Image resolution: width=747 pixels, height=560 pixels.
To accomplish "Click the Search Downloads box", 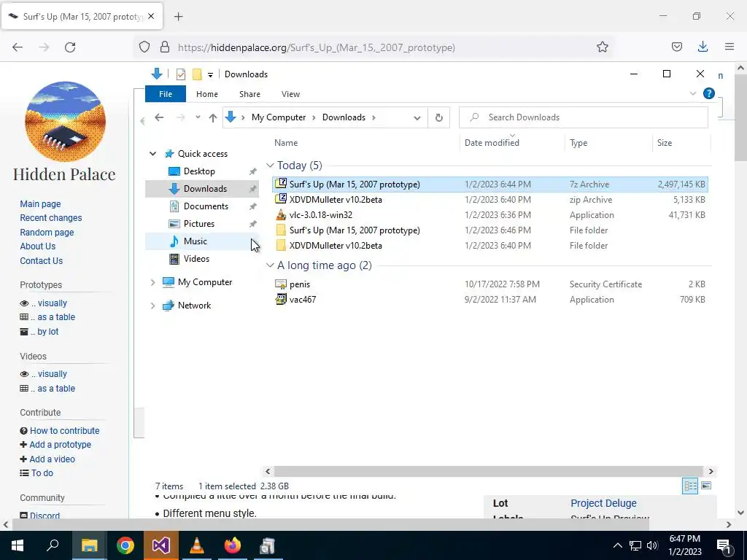I will [x=583, y=117].
